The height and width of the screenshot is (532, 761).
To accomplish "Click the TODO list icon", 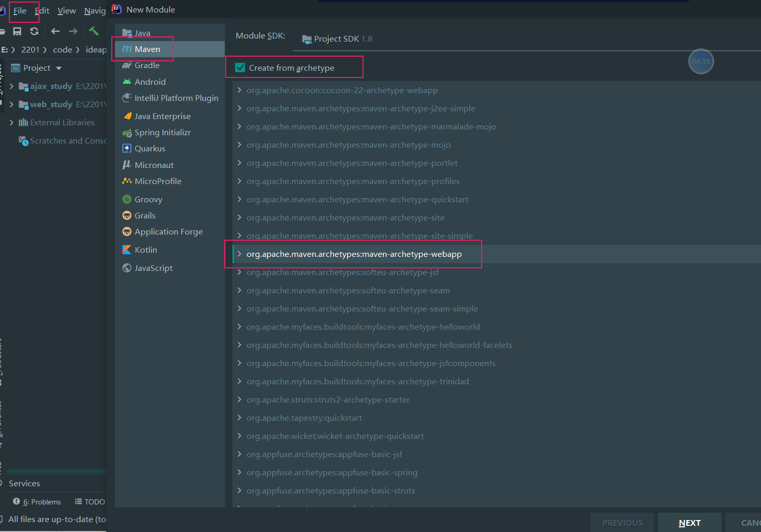I will (x=79, y=501).
